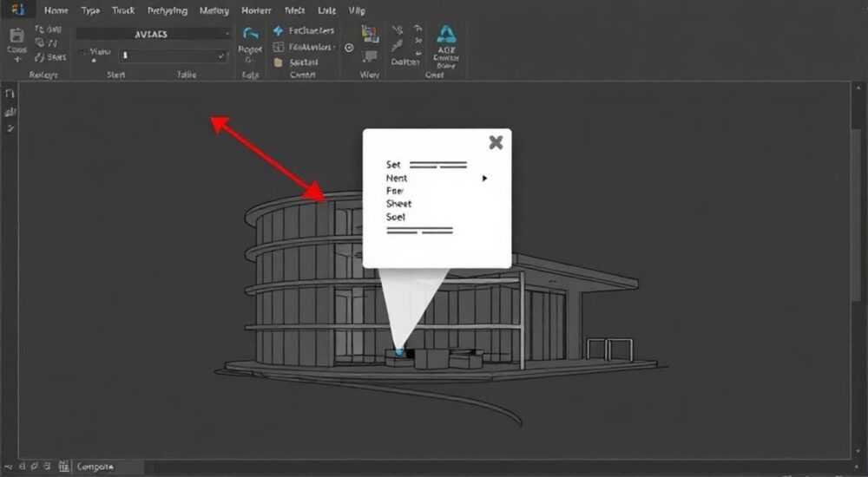
Task: Click the FinAtunlers grid icon
Action: (279, 47)
